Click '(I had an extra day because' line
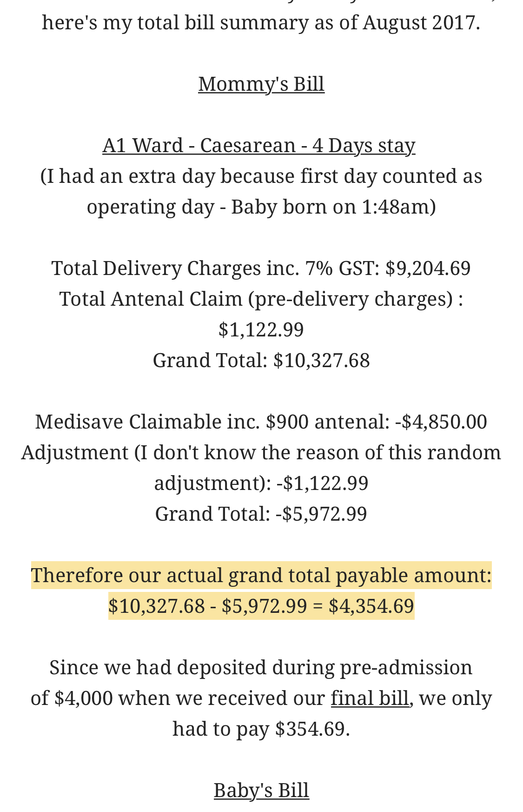Image resolution: width=523 pixels, height=812 pixels. pyautogui.click(x=261, y=176)
